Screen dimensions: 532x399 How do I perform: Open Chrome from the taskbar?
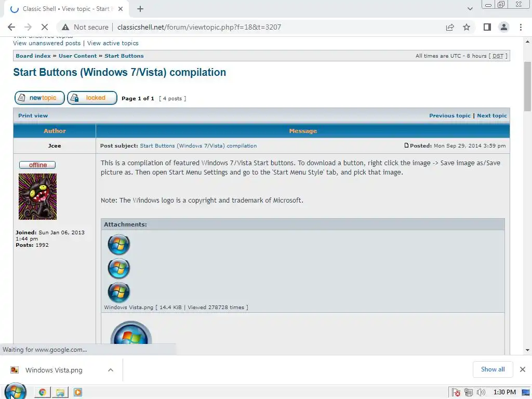43,392
